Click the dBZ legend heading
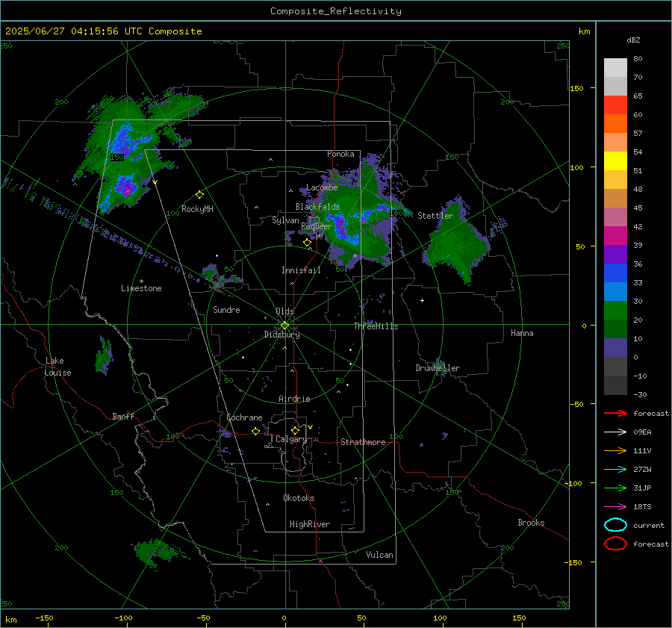672x628 pixels. click(633, 40)
